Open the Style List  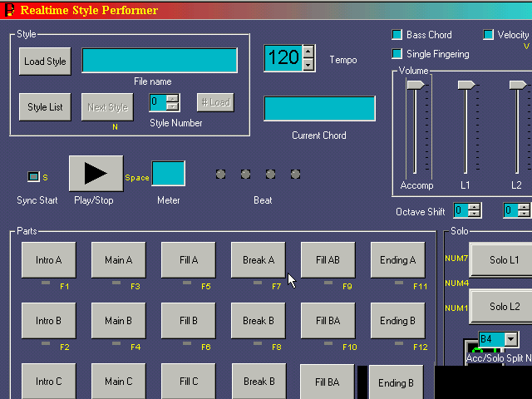[x=45, y=107]
